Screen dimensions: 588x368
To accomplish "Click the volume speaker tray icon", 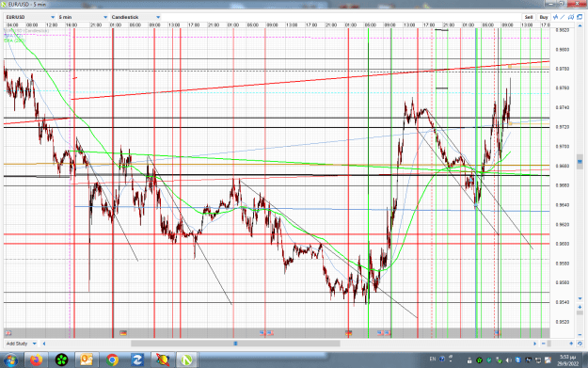I will (508, 360).
